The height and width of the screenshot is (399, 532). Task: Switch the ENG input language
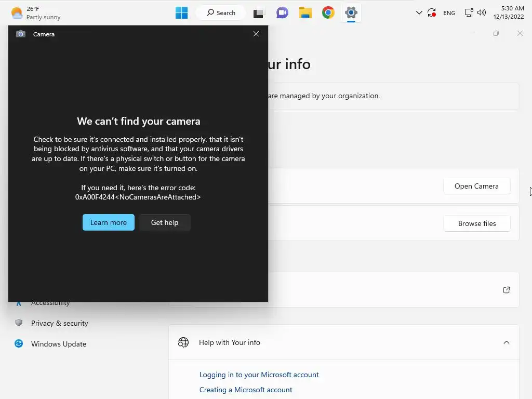click(449, 13)
